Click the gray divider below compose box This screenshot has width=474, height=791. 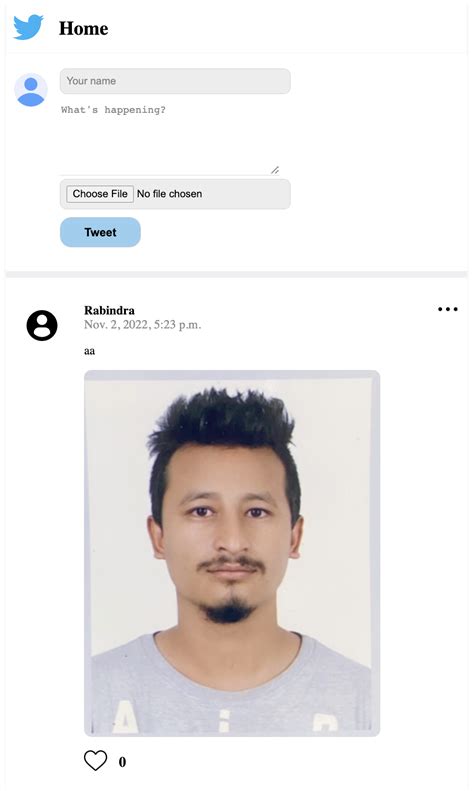pyautogui.click(x=236, y=274)
